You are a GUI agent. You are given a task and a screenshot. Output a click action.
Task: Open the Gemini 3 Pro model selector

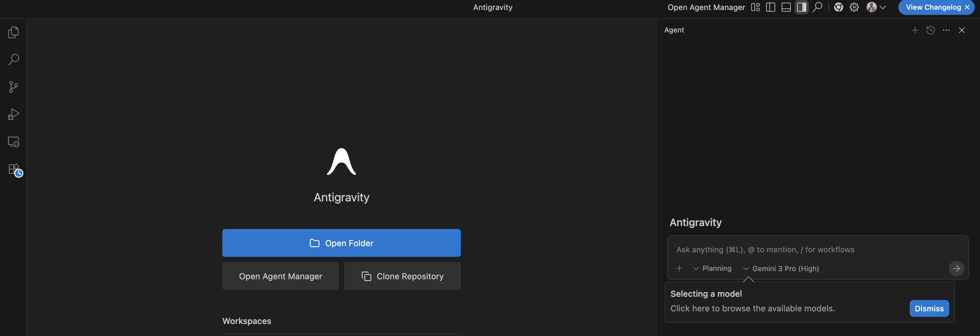pyautogui.click(x=781, y=268)
